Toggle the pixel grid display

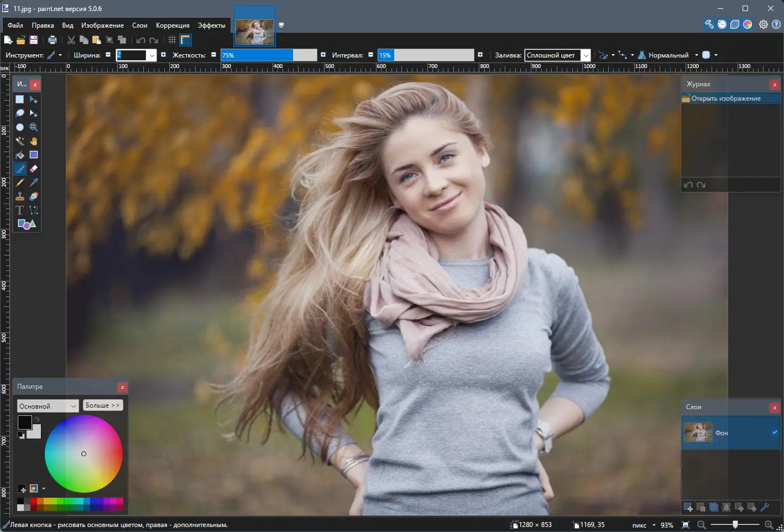(x=172, y=40)
